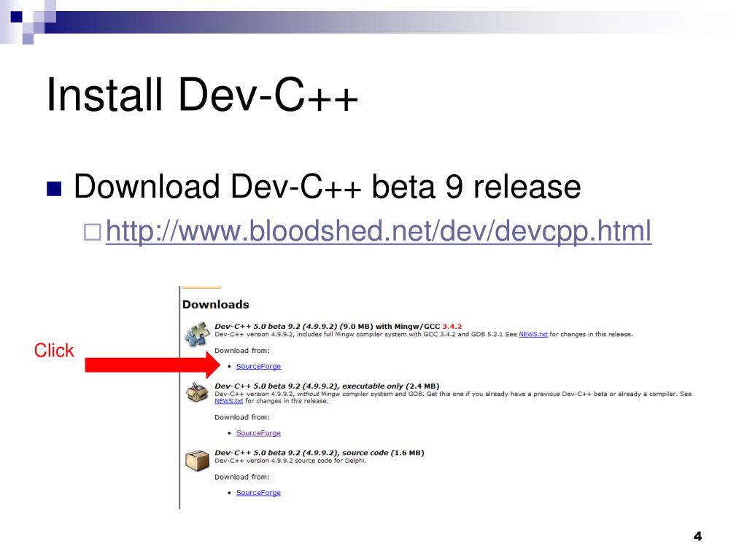Image resolution: width=747 pixels, height=560 pixels.
Task: Click 'Download from:' under the Mingw/GCC package
Action: (241, 351)
